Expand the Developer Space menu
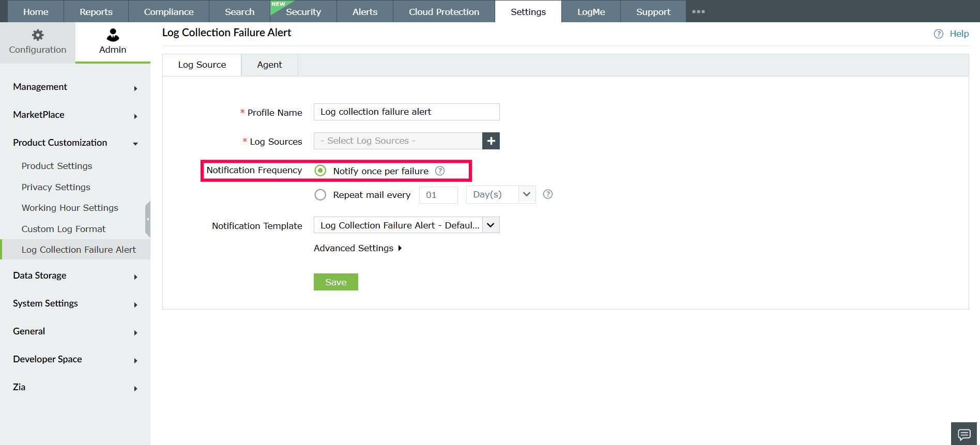 [75, 359]
